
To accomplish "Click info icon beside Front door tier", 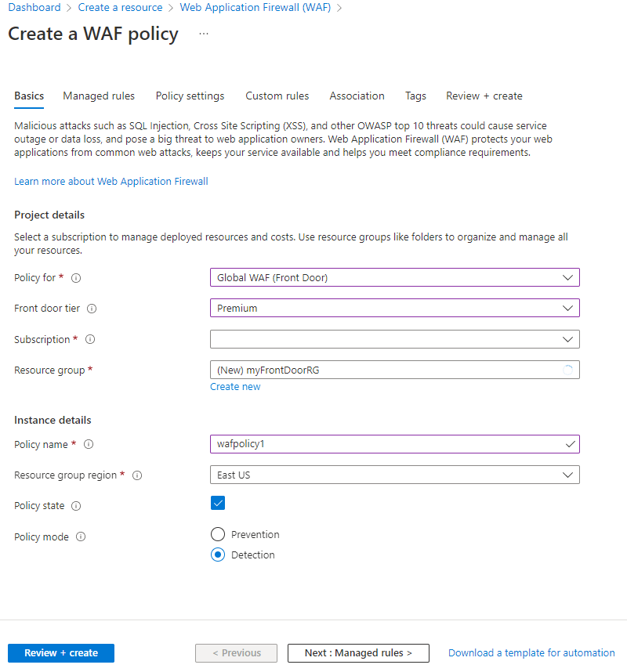I will [x=92, y=309].
